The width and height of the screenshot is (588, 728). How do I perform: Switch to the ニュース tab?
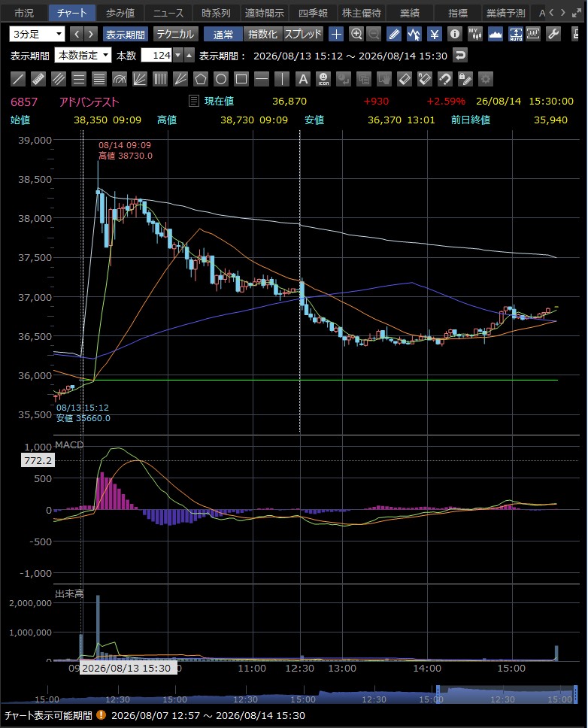[168, 13]
